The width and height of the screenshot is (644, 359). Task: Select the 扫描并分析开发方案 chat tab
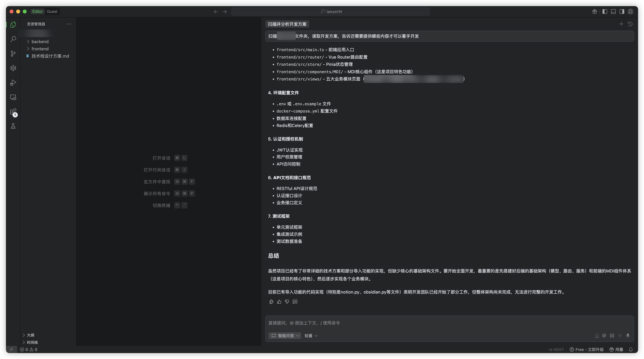coord(287,24)
